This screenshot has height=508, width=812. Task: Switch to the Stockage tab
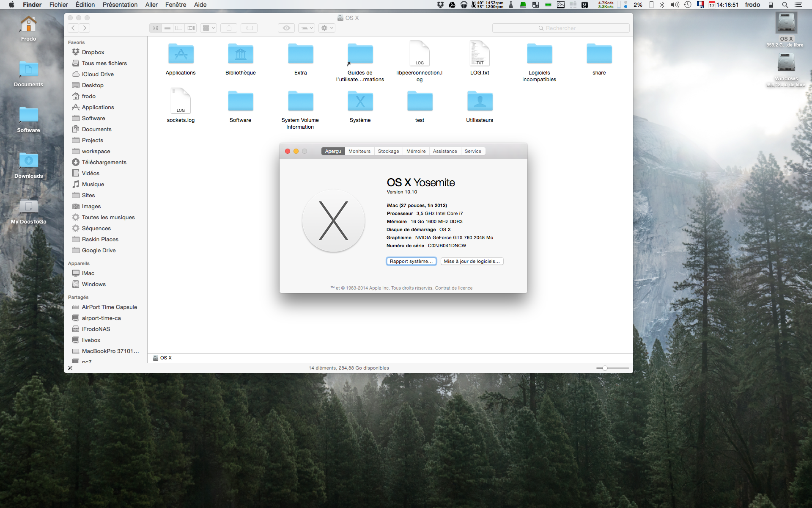click(388, 151)
